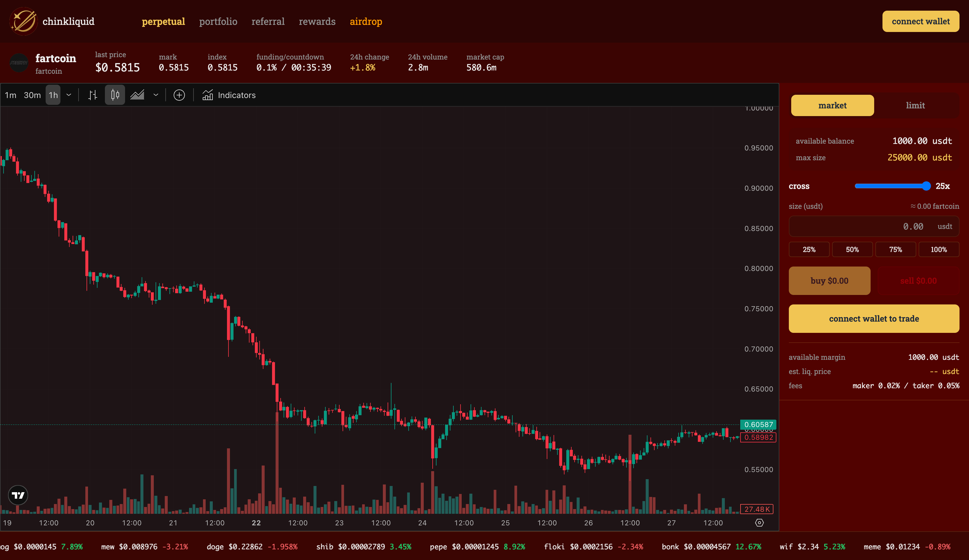Select the area chart style icon
This screenshot has height=560, width=969.
(x=137, y=95)
